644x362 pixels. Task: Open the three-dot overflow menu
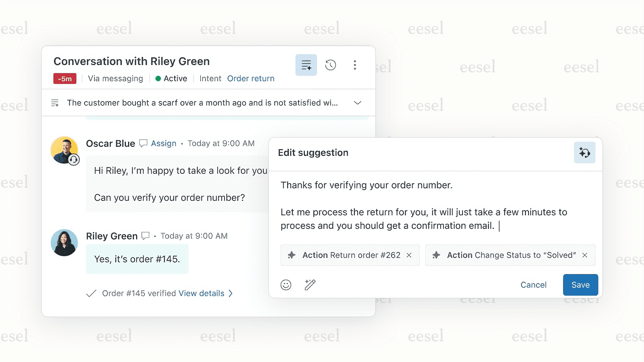point(355,65)
